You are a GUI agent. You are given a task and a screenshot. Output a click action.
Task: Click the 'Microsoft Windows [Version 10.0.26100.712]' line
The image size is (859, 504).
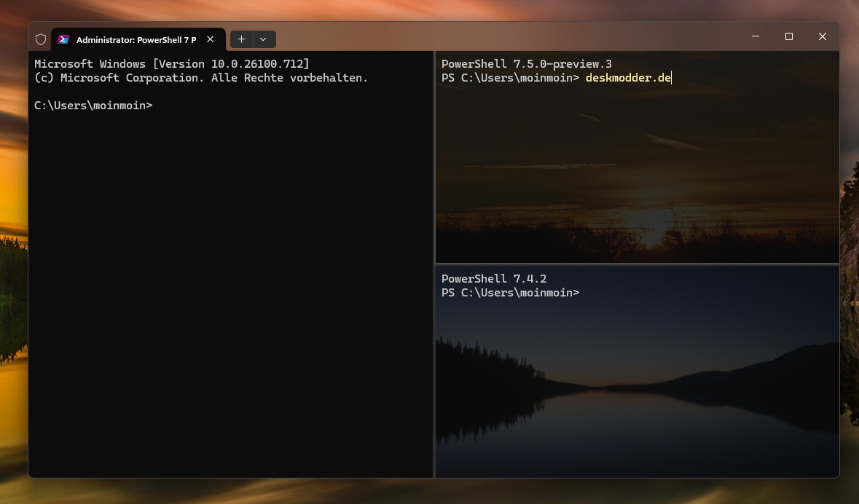tap(171, 64)
